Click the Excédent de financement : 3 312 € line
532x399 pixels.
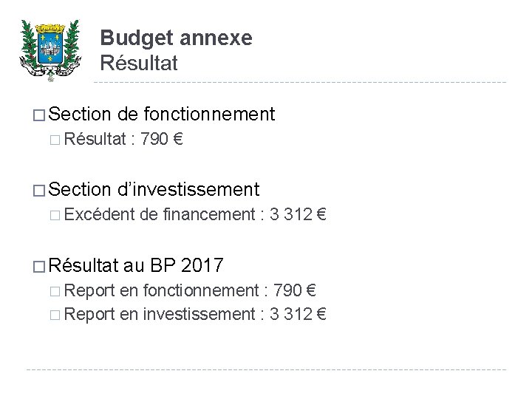coord(195,215)
